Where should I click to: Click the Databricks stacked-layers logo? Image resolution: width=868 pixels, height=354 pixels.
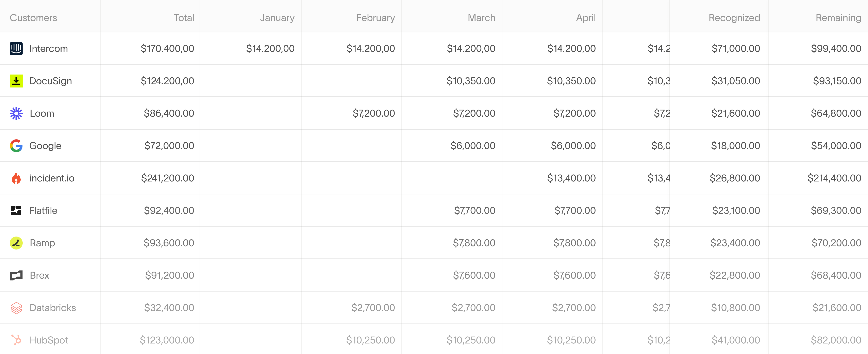(16, 308)
